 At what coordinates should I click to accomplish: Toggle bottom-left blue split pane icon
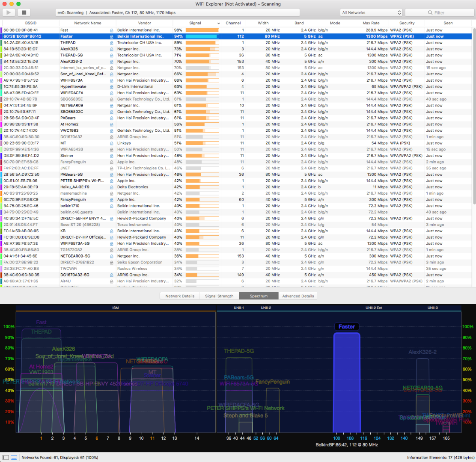tap(14, 457)
